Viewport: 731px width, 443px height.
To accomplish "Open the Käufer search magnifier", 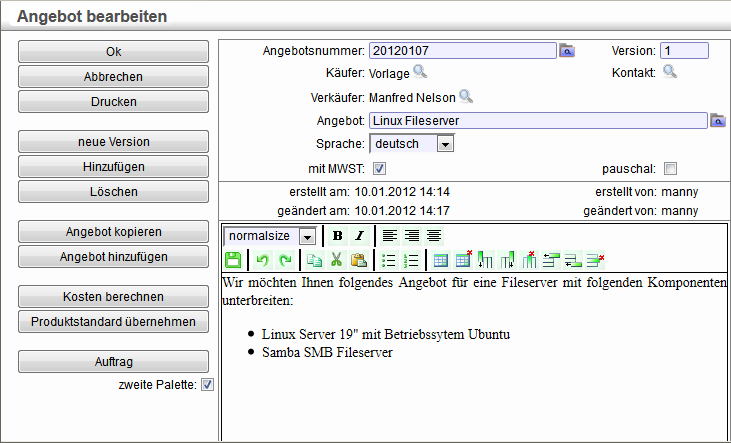I will pos(420,71).
